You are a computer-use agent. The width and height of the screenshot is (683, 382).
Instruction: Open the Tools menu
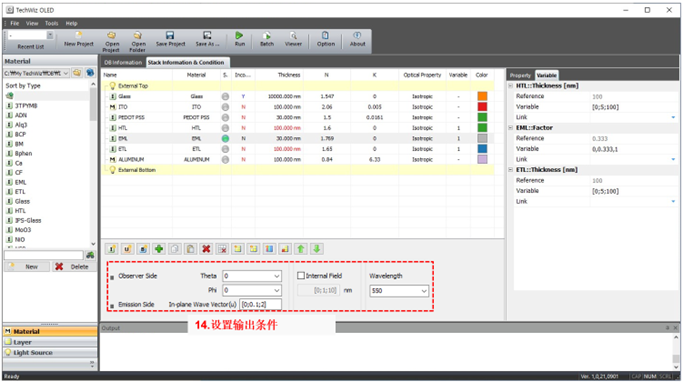[51, 23]
